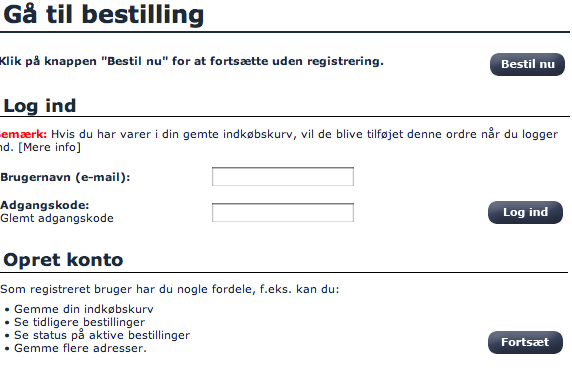
Task: Submit credentials with the "Log ind" button
Action: click(x=525, y=212)
